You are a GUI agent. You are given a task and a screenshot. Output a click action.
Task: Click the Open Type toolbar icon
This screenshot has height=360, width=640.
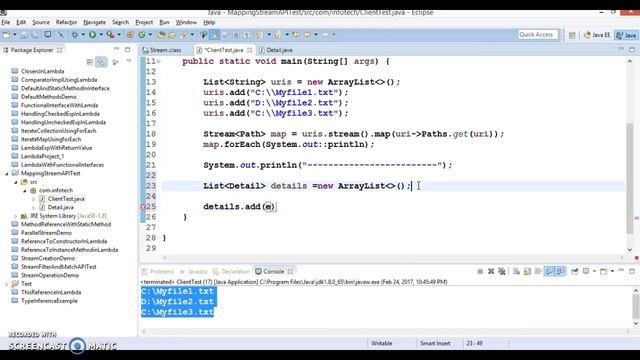[x=161, y=35]
